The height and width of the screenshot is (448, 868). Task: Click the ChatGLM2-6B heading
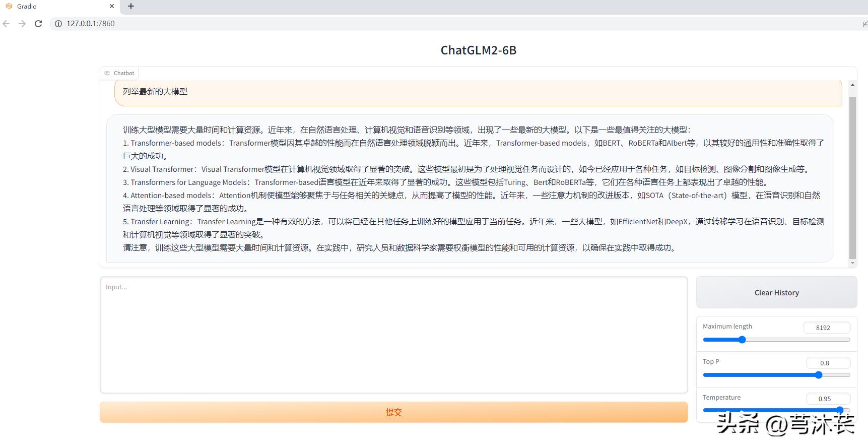(x=479, y=50)
